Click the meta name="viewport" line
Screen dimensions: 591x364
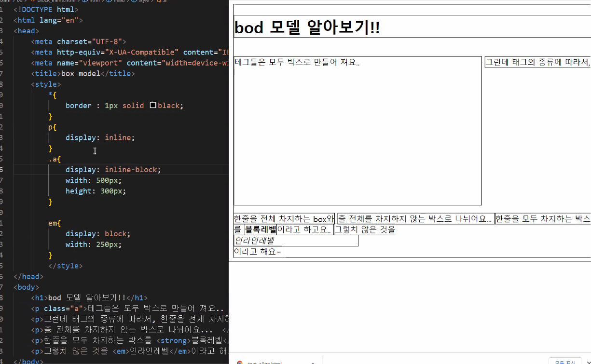pyautogui.click(x=130, y=63)
